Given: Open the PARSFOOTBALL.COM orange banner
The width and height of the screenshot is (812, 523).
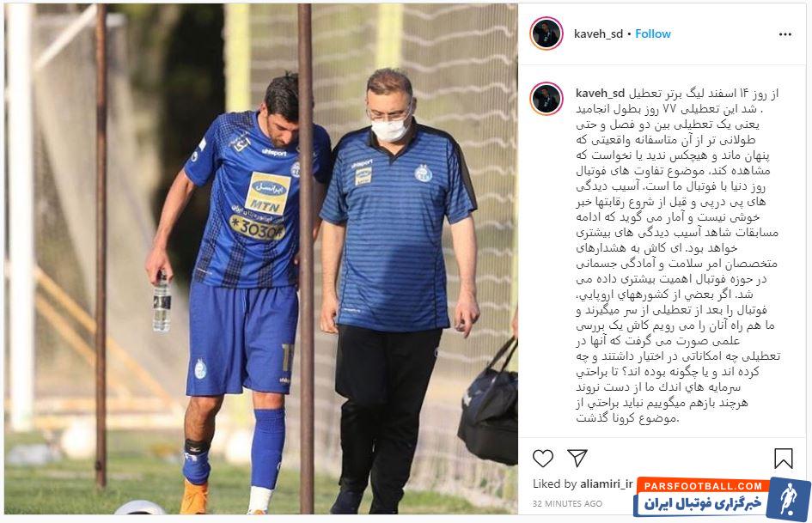Looking at the screenshot, I should [703, 486].
